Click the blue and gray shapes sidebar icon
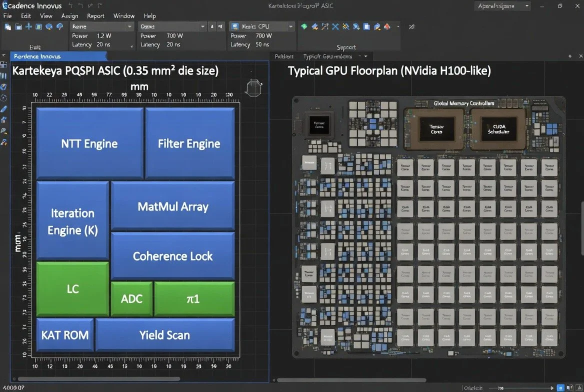 click(3, 120)
